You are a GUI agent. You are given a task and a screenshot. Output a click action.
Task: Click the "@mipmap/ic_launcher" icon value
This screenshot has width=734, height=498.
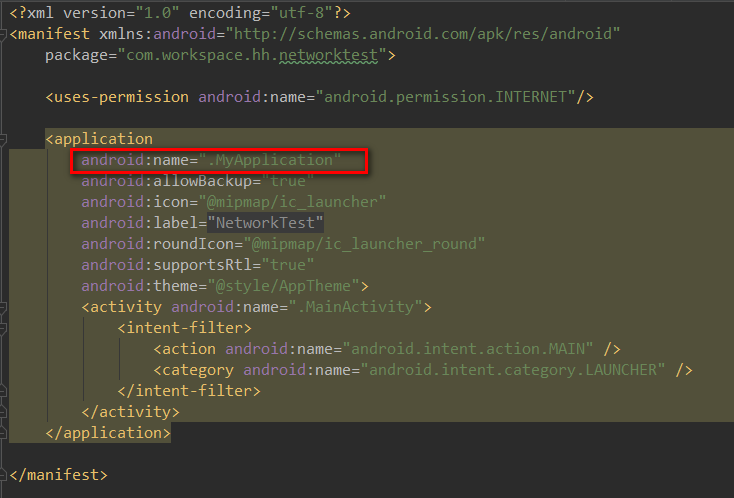(293, 202)
